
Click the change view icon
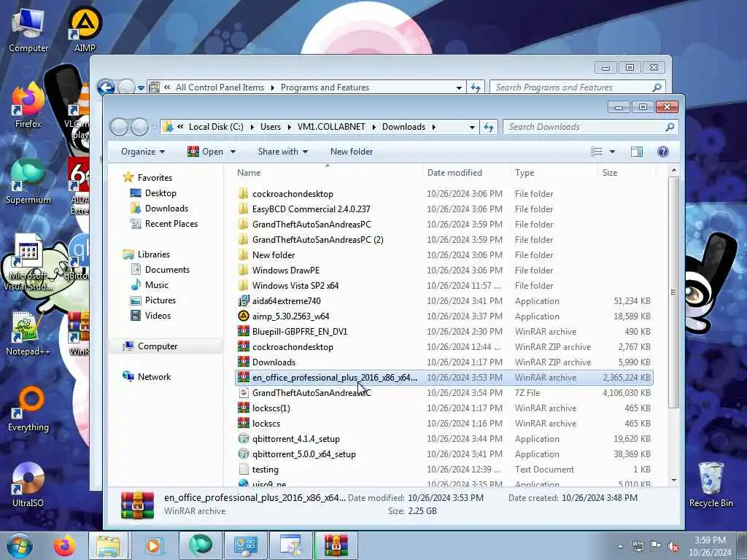click(x=596, y=152)
